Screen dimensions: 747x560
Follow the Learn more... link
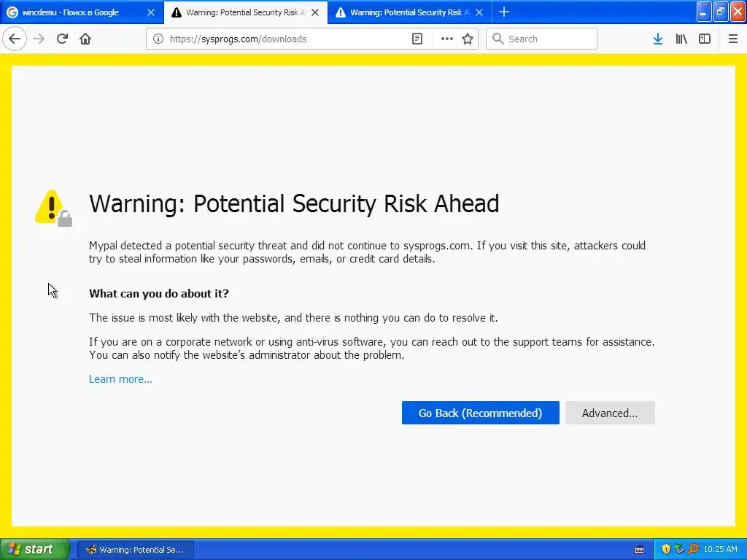(120, 379)
